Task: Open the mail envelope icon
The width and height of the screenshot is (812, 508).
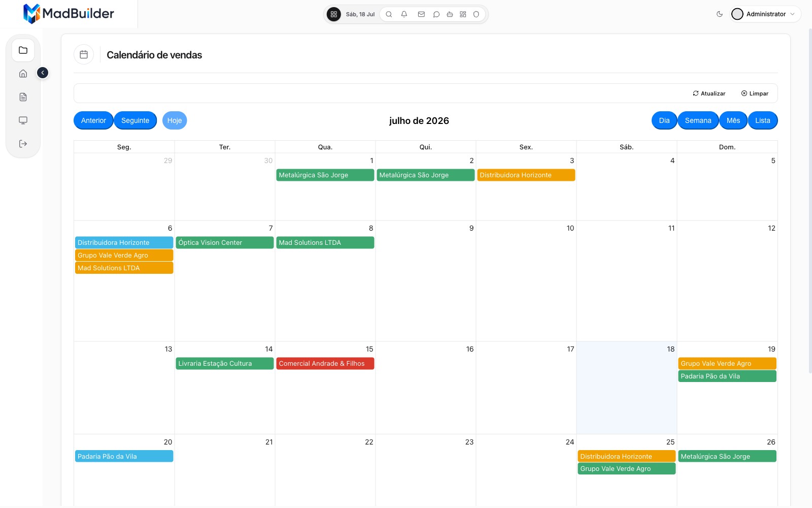Action: [421, 14]
